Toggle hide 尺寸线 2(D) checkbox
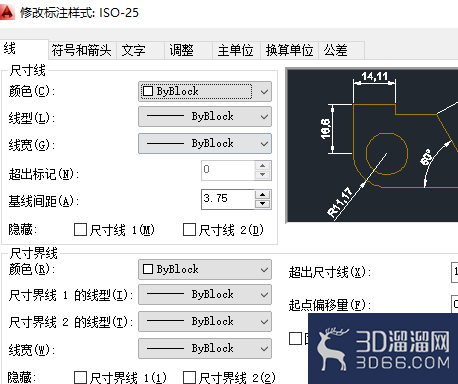Screen dimensions: 458x384 point(189,230)
